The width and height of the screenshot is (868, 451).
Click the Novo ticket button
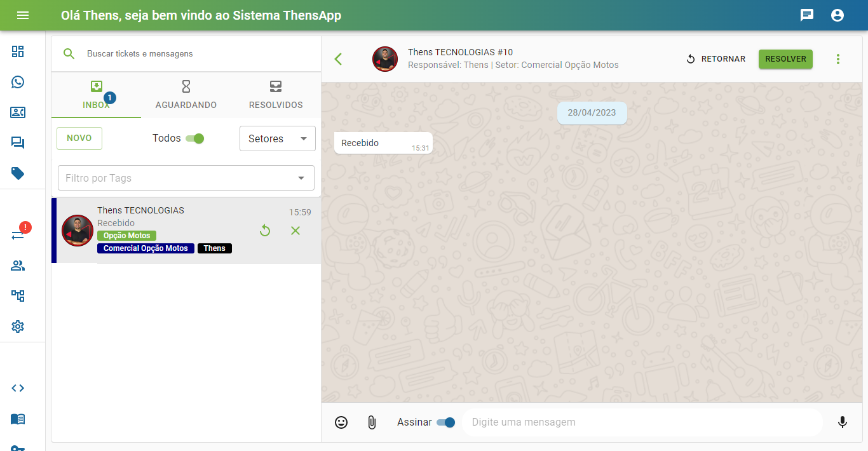click(79, 138)
